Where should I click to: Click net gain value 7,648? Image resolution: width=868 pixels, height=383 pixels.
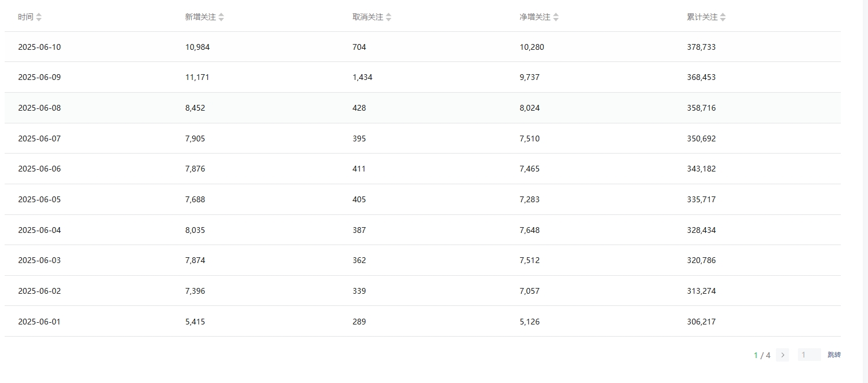click(530, 230)
